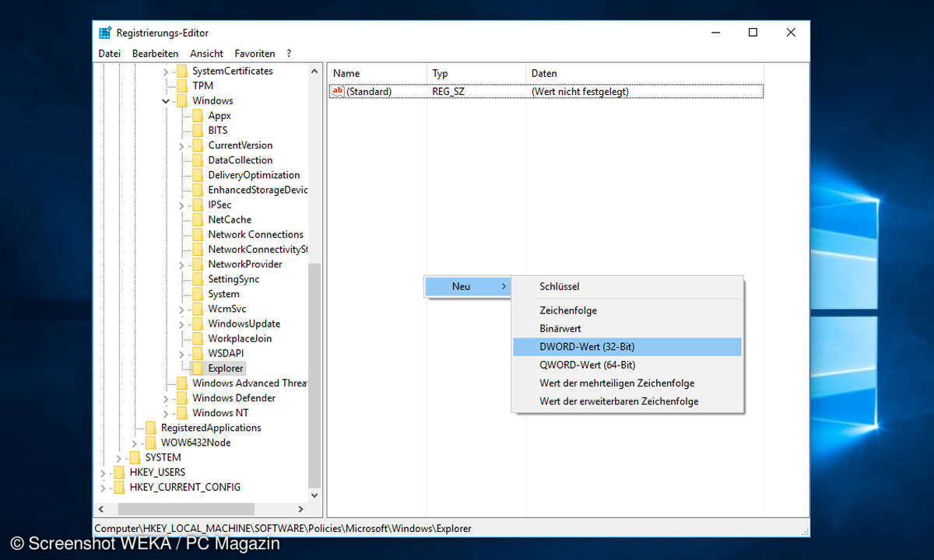Screen dimensions: 934x560
Task: Choose Zeichenfolge from the Neu submenu
Action: click(627, 310)
